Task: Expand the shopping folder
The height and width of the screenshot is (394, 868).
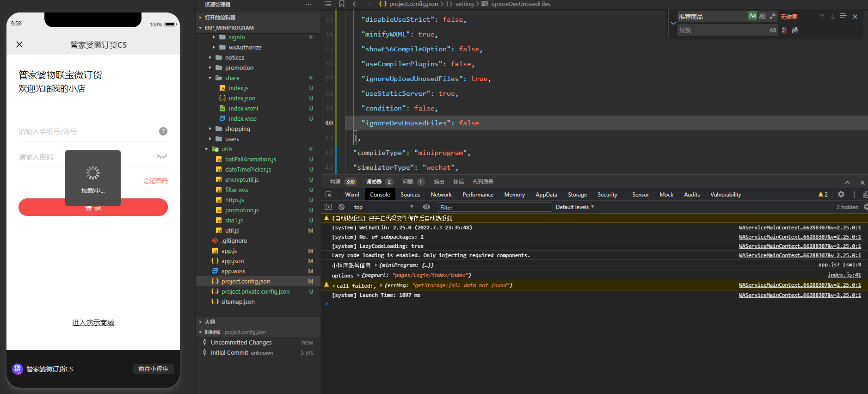Action: 237,129
